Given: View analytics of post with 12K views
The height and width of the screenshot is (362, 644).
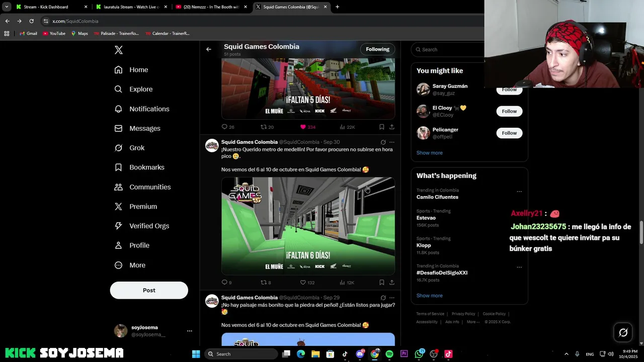Looking at the screenshot, I should tap(347, 283).
